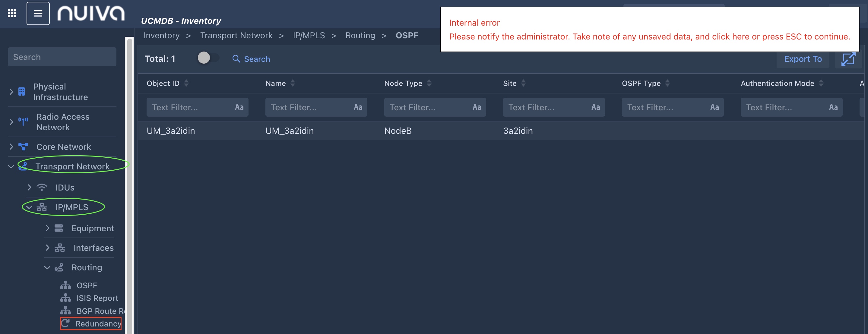This screenshot has width=868, height=334.
Task: Click the hamburger menu button
Action: pos(38,14)
